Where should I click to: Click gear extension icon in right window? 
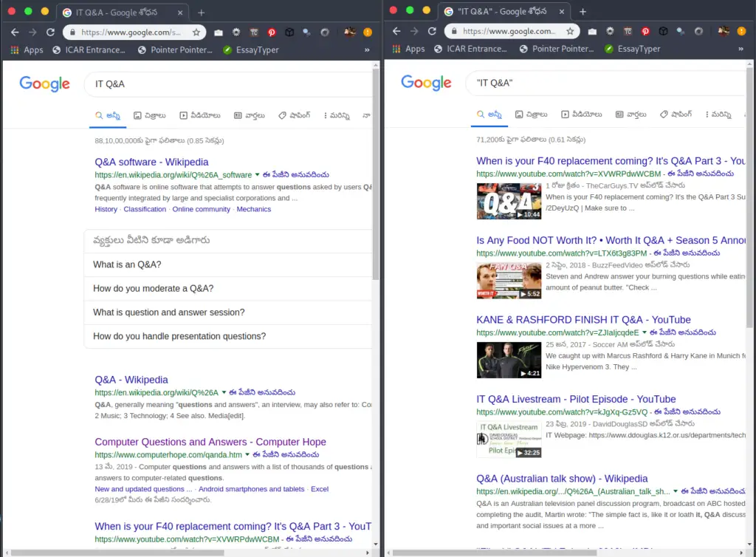point(610,31)
